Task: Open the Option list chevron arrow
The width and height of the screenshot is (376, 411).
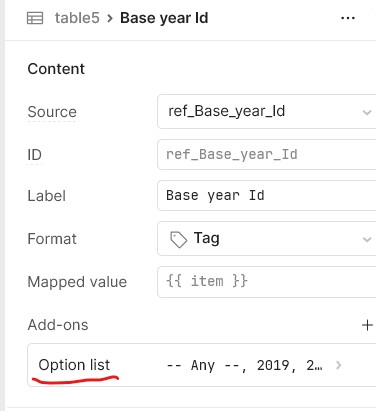Action: pos(339,365)
